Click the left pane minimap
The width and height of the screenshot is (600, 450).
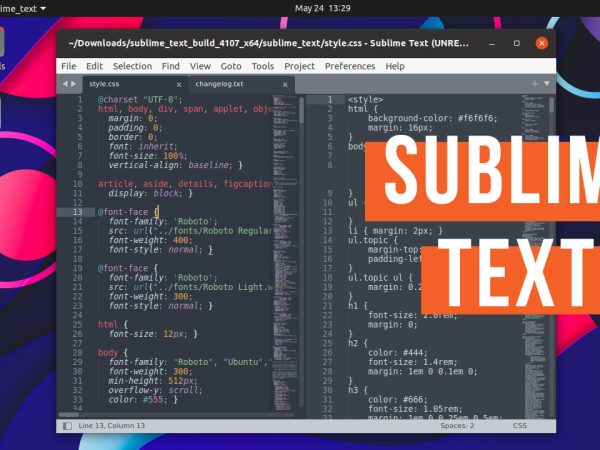click(x=285, y=253)
